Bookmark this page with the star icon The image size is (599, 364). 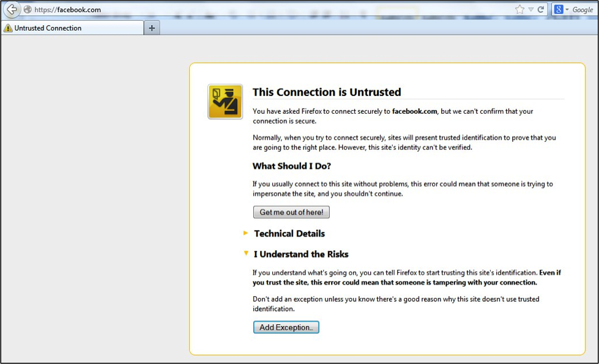(519, 10)
